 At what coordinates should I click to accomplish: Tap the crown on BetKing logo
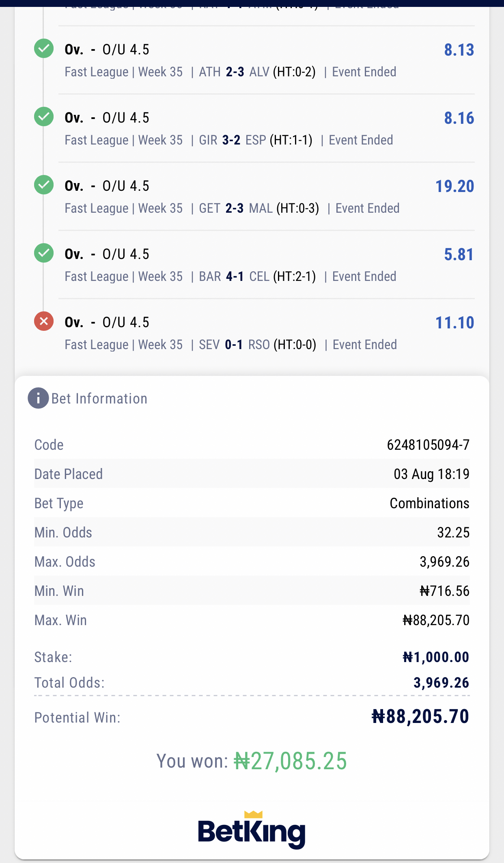click(x=254, y=814)
